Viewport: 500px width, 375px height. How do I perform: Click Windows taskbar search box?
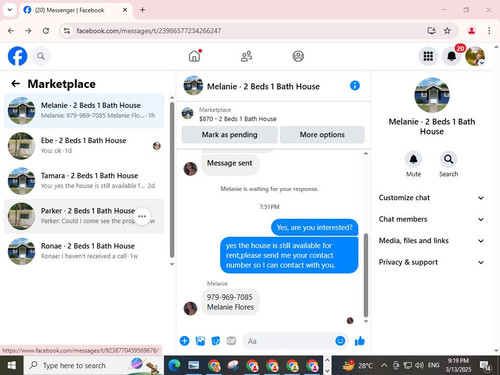[93, 365]
